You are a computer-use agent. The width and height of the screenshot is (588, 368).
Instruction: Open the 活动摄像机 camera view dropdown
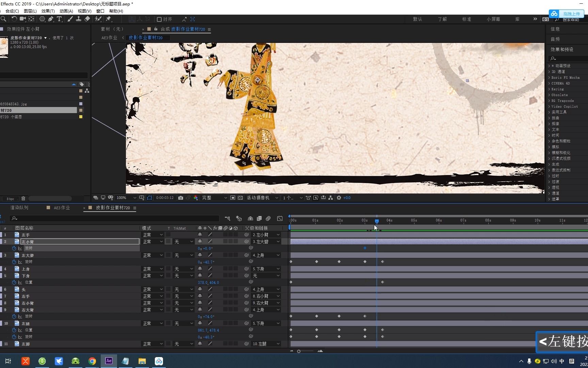click(262, 198)
